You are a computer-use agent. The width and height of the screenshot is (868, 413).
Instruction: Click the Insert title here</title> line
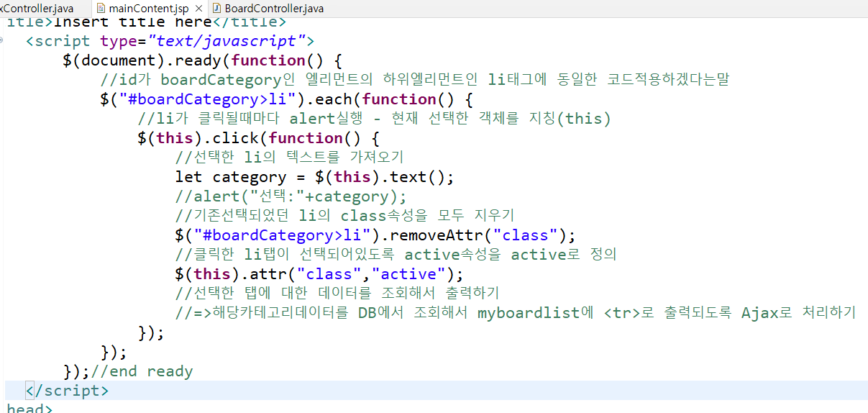[146, 22]
